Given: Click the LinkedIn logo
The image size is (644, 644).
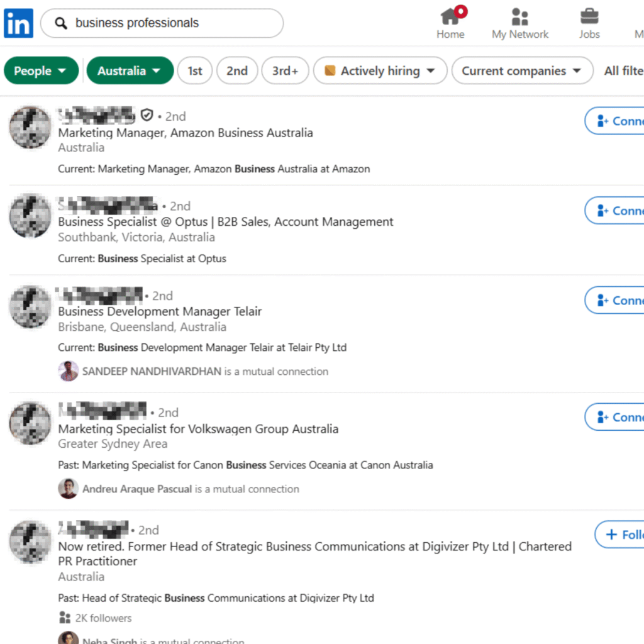Looking at the screenshot, I should pyautogui.click(x=18, y=23).
